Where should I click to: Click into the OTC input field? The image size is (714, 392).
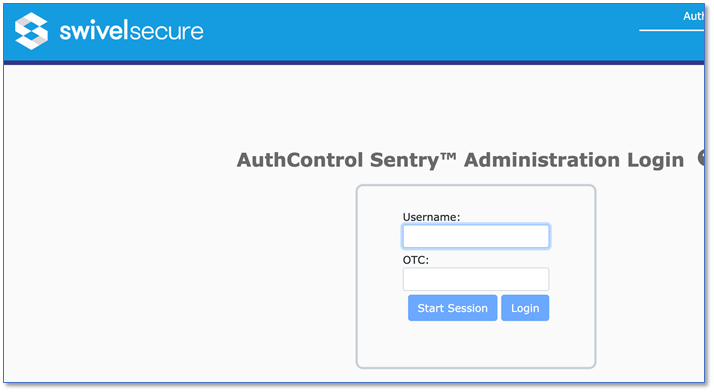(x=476, y=279)
